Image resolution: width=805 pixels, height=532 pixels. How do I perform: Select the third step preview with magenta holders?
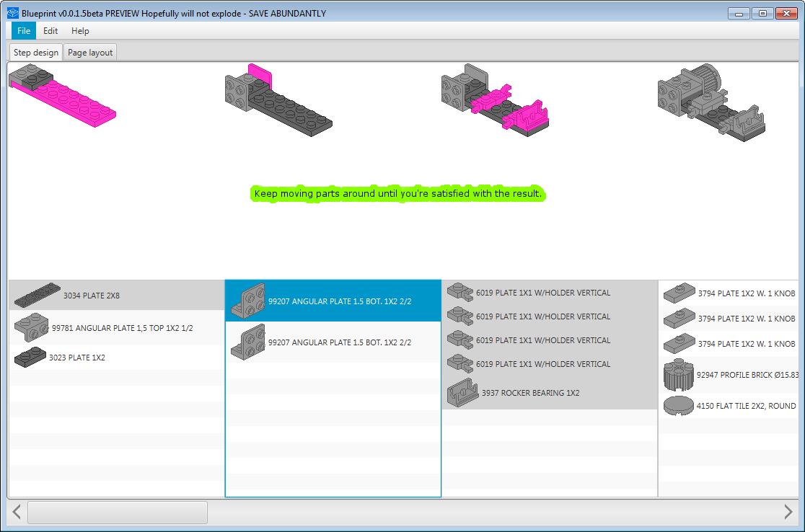tap(495, 100)
